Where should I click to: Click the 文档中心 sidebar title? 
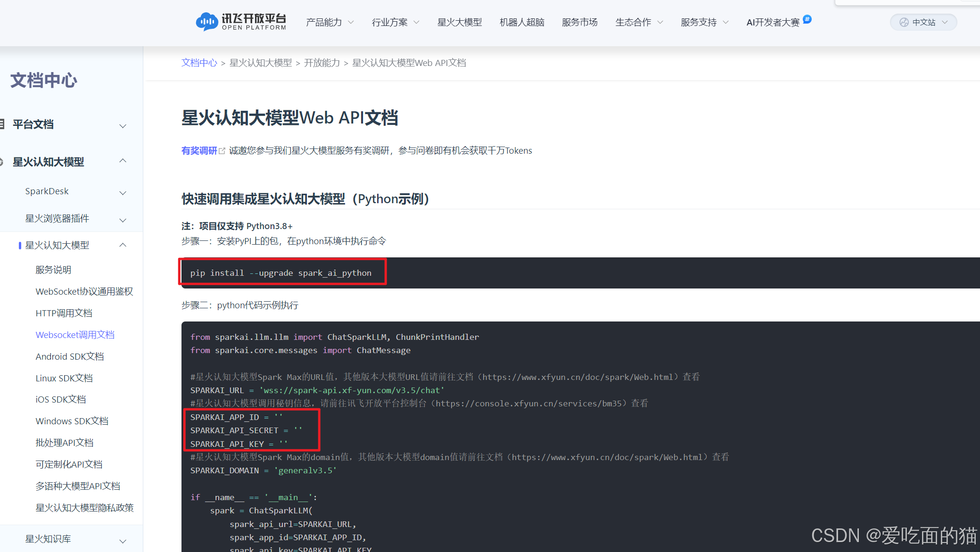point(44,80)
